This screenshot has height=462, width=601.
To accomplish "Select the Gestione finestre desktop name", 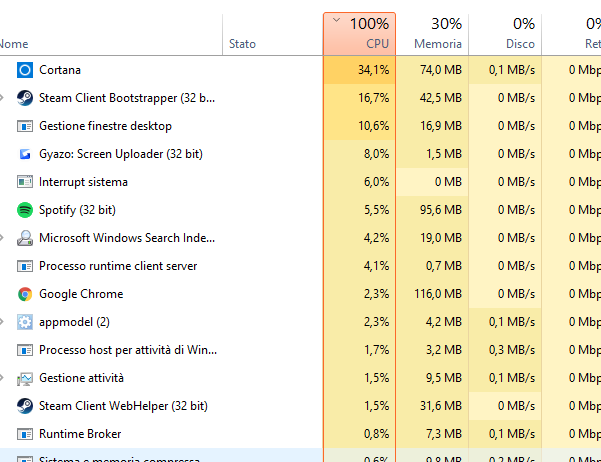I will [x=105, y=126].
